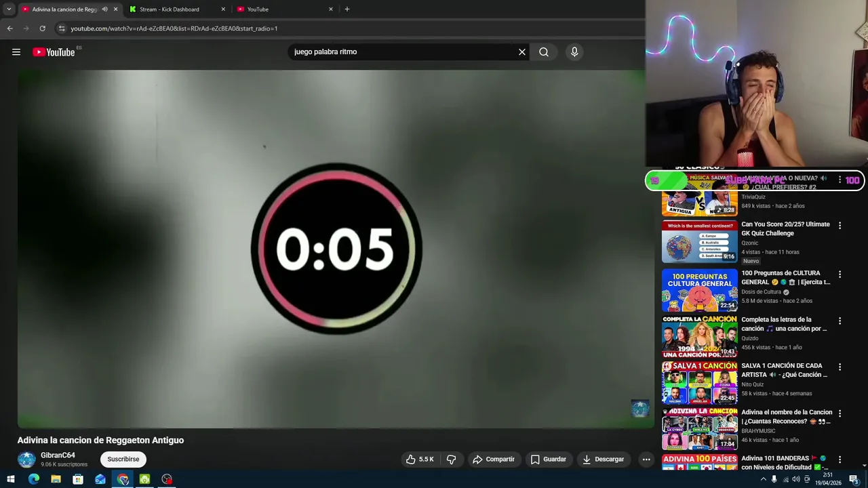Open the Completa la Canción thumbnail
The height and width of the screenshot is (488, 868).
pos(700,337)
